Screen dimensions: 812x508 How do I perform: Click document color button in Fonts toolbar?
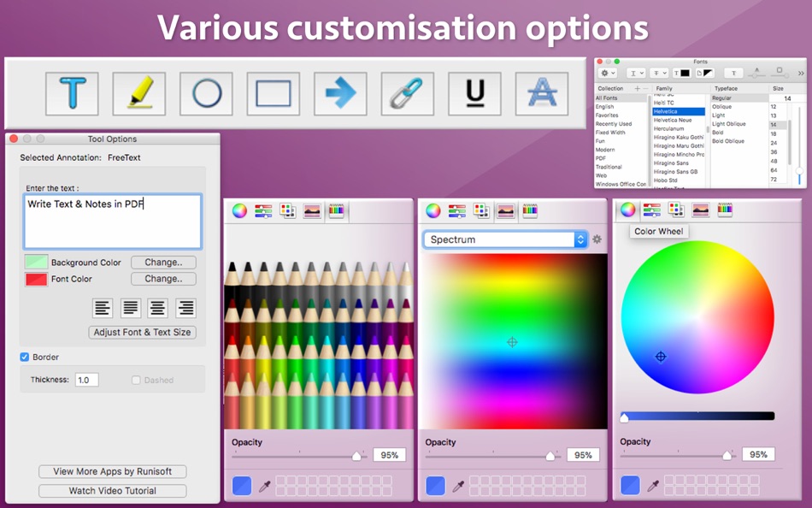coord(705,73)
